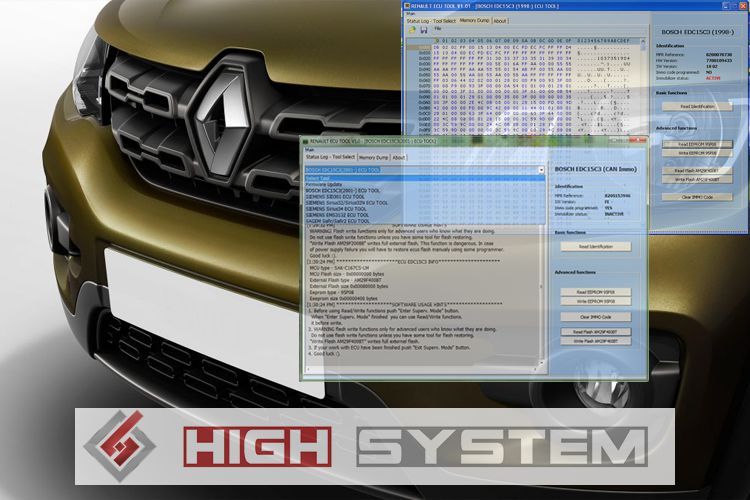Click the status log horizontal scrollbar
This screenshot has height=500, width=750.
(422, 369)
